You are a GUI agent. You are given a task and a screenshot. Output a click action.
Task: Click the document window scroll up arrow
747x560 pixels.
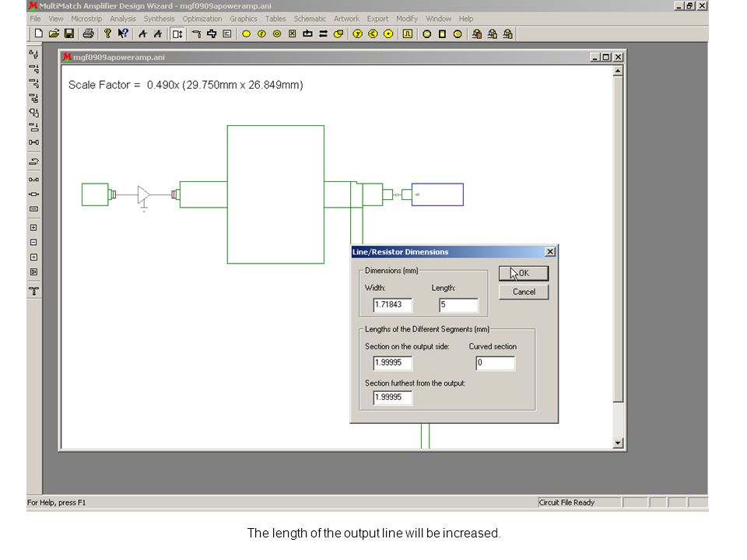pos(618,72)
